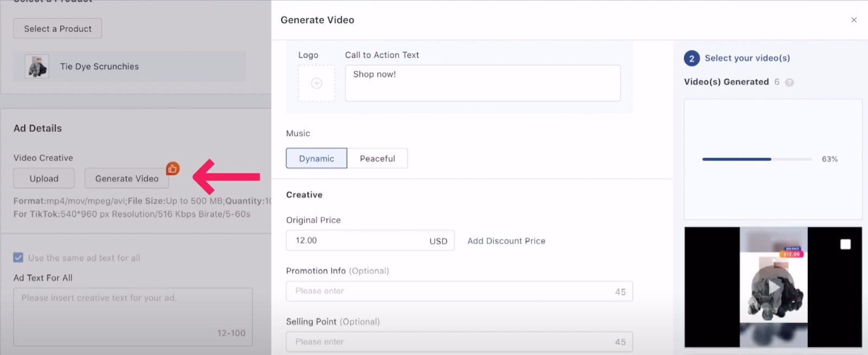Viewport: 868px width, 355px height.
Task: Play the generated video preview
Action: click(x=773, y=287)
